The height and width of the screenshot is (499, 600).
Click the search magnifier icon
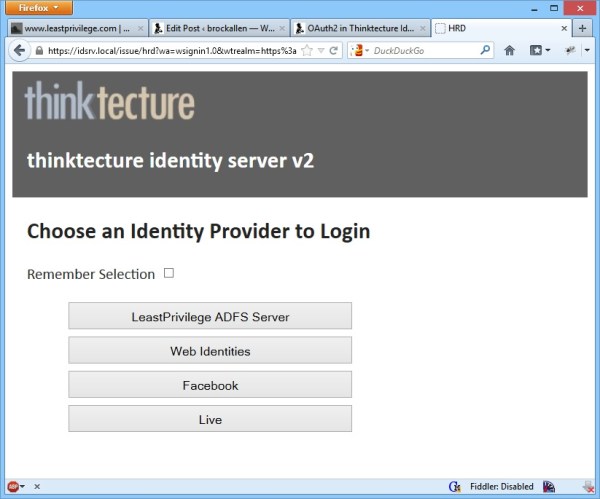point(486,49)
